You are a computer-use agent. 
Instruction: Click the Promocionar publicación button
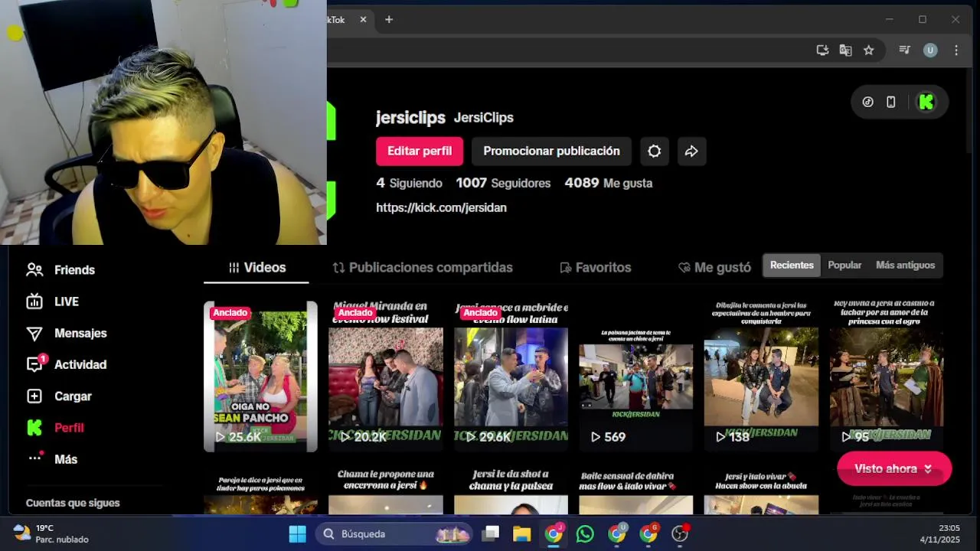coord(551,152)
